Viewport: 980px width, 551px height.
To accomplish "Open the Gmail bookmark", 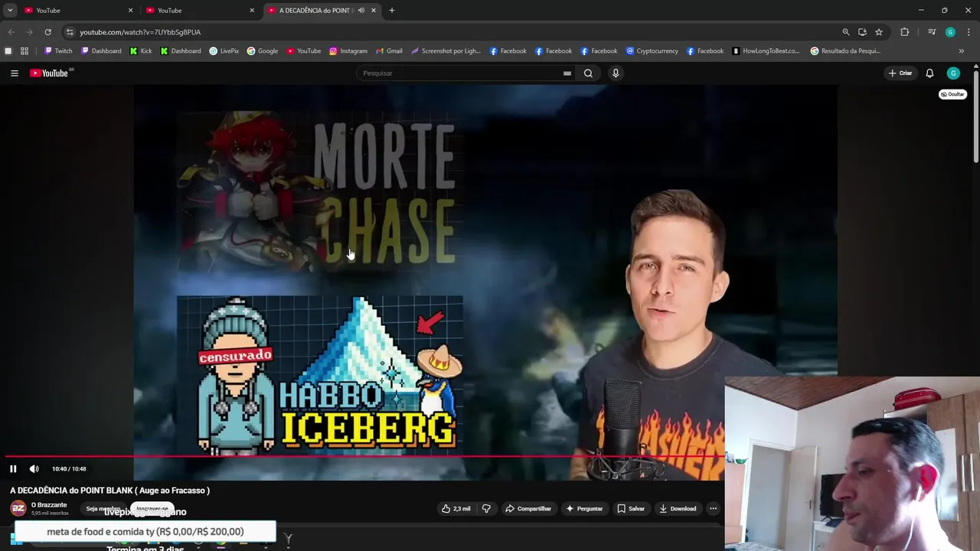I will pyautogui.click(x=389, y=51).
